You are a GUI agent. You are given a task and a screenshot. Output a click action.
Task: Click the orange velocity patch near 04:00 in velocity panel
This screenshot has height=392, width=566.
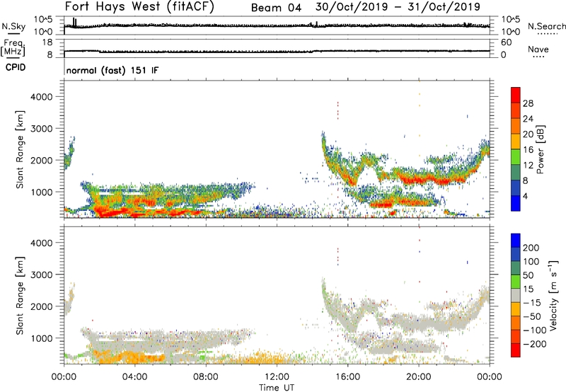(134, 357)
